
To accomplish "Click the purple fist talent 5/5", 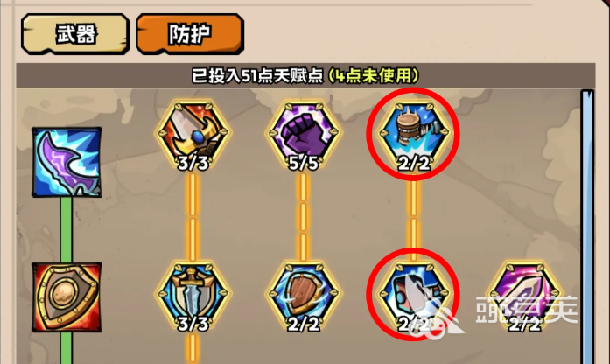I will (x=303, y=133).
